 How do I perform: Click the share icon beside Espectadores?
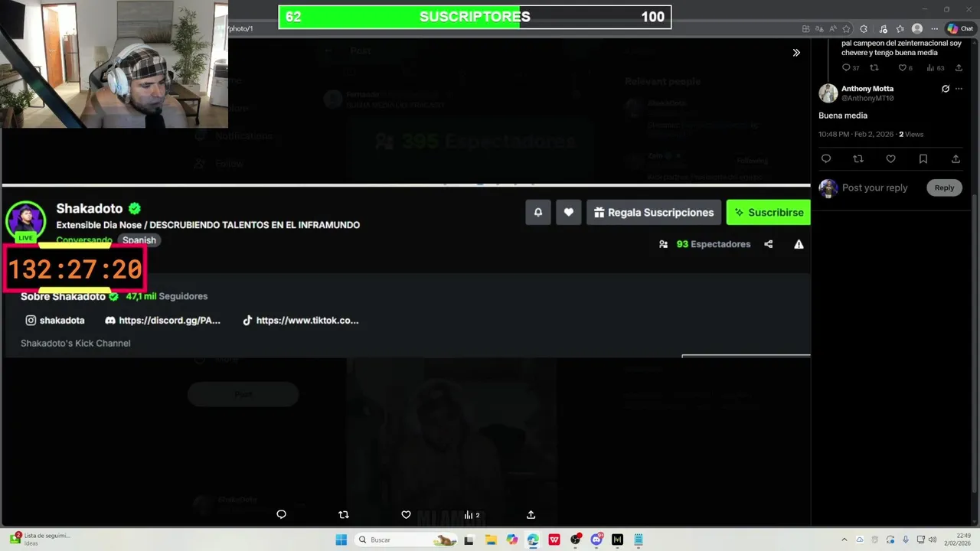tap(768, 244)
